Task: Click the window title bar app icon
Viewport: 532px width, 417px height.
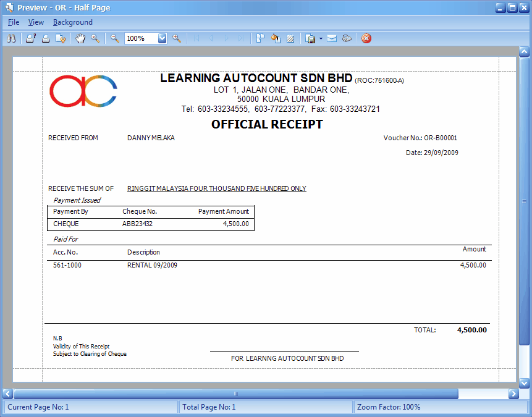Action: [9, 7]
